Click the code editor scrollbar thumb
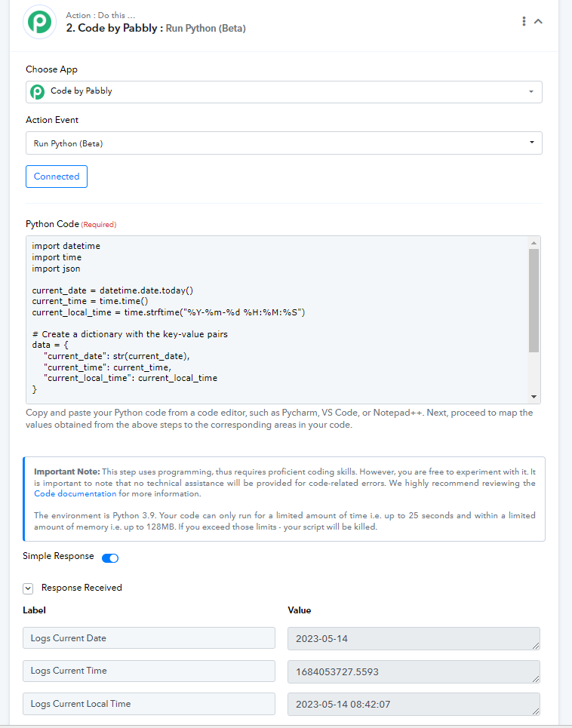The image size is (572, 728). 534,300
